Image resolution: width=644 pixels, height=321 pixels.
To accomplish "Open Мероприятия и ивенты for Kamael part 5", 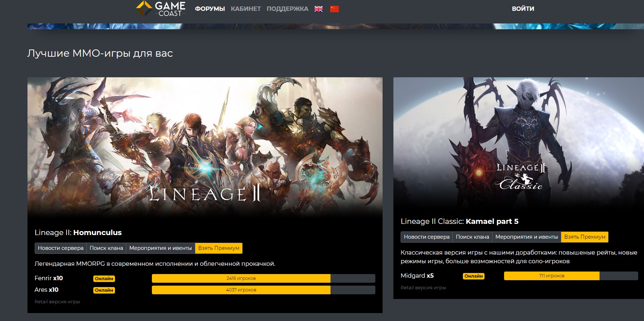I will pyautogui.click(x=526, y=237).
